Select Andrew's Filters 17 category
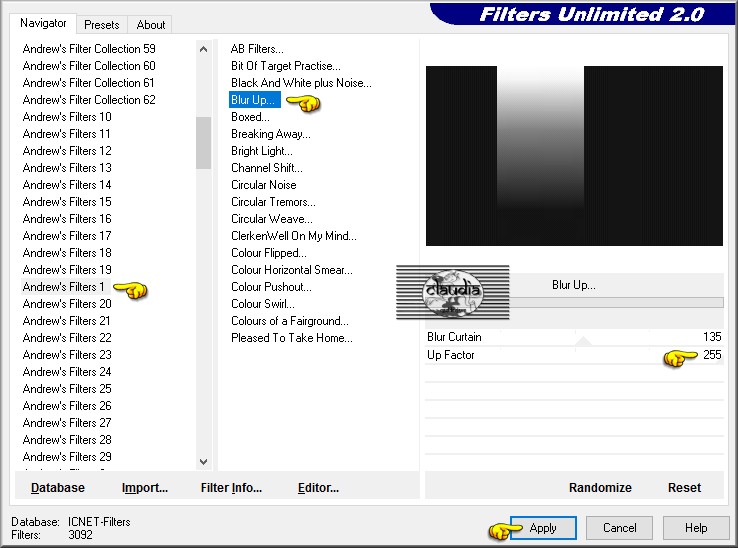 [67, 236]
